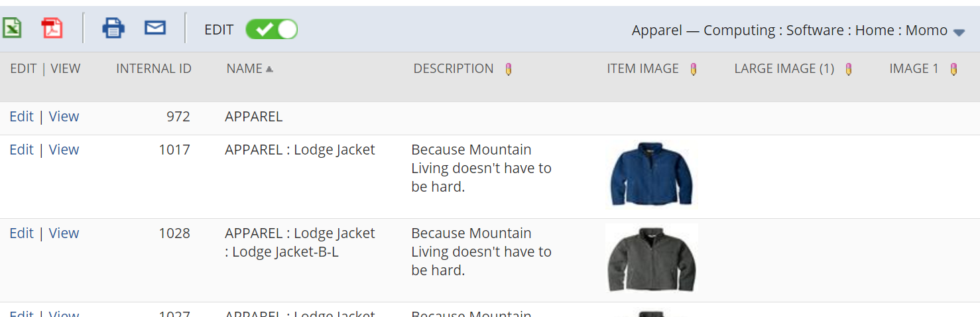Viewport: 980px width, 317px height.
Task: Click pencil icon beside Large Image (1)
Action: coord(849,69)
